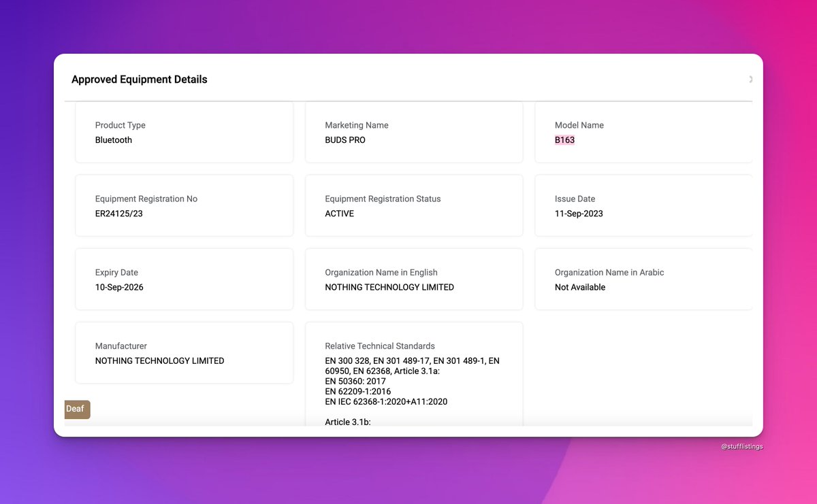
Task: Click the issue date "11-Sep-2023"
Action: [x=579, y=214]
